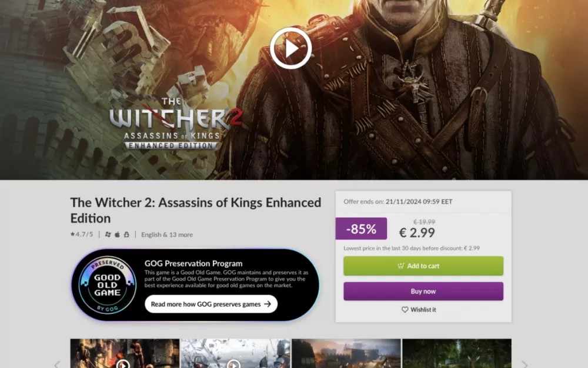Screen dimensions: 588x368
Task: Open first video thumbnail in gallery
Action: [125, 353]
